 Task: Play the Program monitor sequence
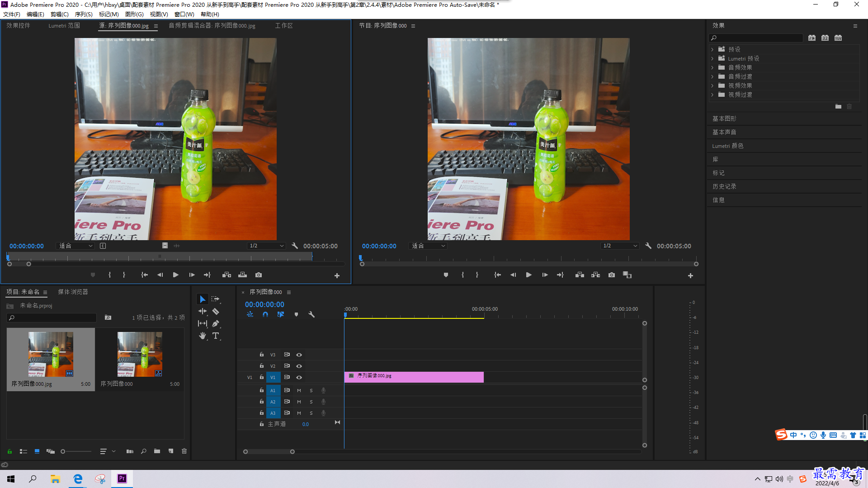click(528, 275)
